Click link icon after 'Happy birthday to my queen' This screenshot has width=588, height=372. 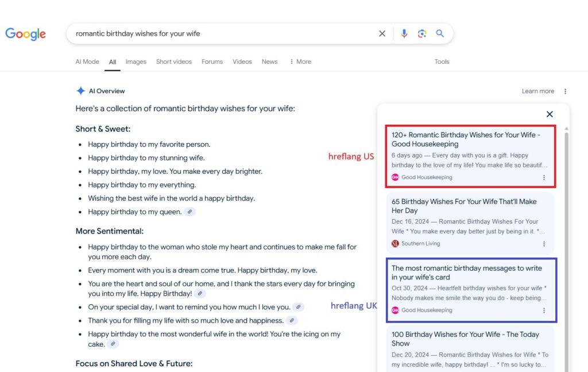[189, 212]
